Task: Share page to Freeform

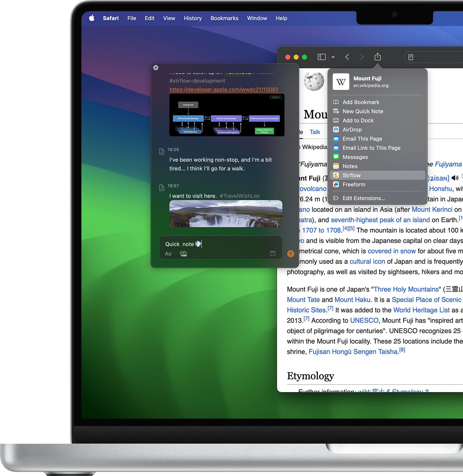Action: click(x=378, y=184)
